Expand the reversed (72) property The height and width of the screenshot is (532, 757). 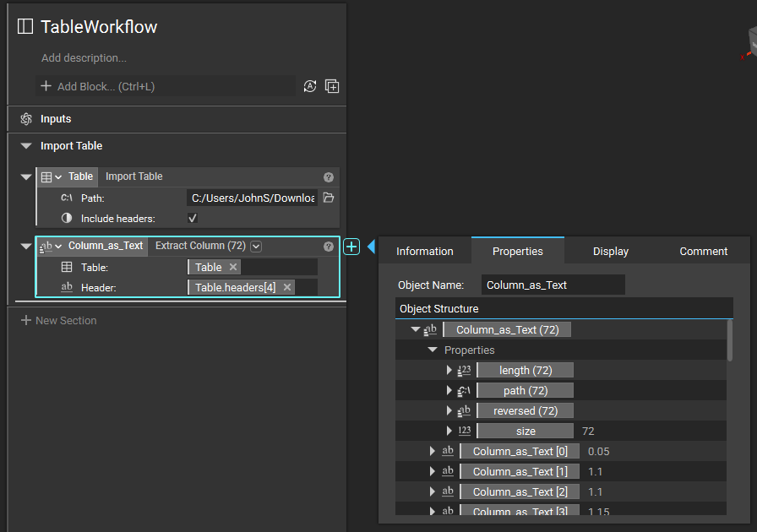(449, 411)
